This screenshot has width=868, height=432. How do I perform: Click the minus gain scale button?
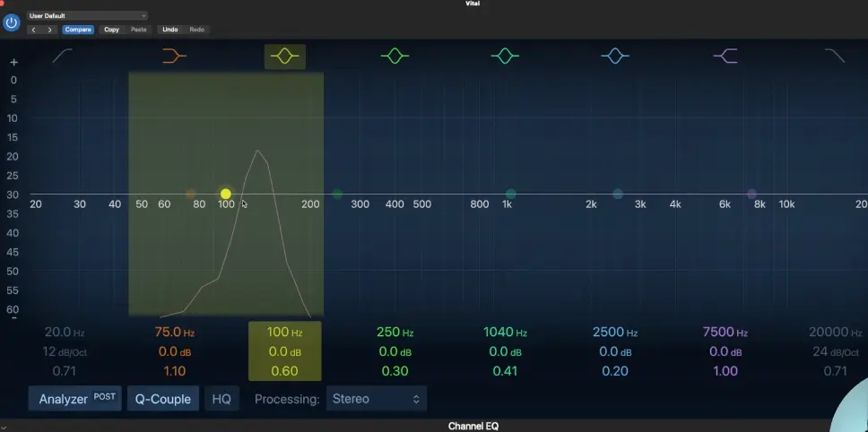(13, 318)
